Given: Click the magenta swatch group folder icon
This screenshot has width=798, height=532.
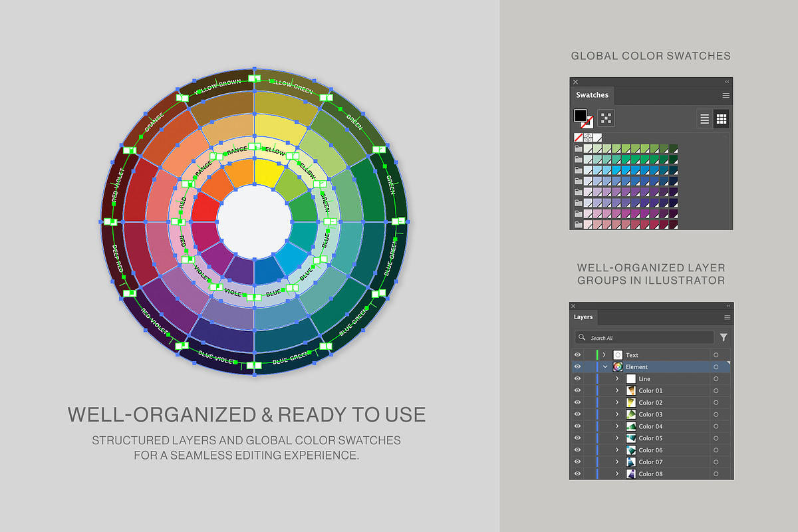Looking at the screenshot, I should (579, 213).
